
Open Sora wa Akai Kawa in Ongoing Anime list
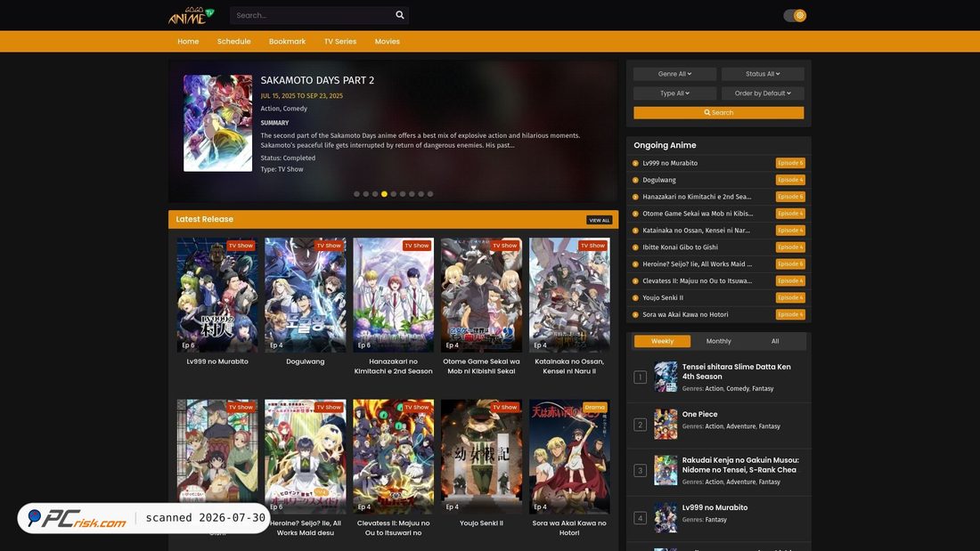click(x=686, y=315)
